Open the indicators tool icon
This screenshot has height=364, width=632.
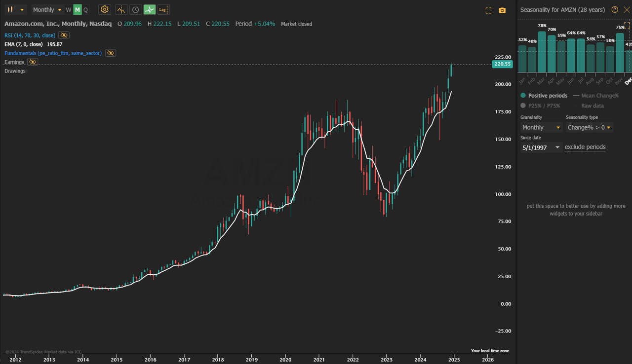(x=121, y=10)
